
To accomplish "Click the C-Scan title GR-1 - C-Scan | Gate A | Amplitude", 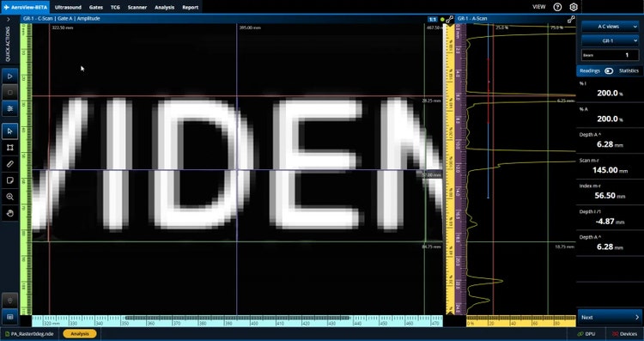I will pyautogui.click(x=62, y=19).
